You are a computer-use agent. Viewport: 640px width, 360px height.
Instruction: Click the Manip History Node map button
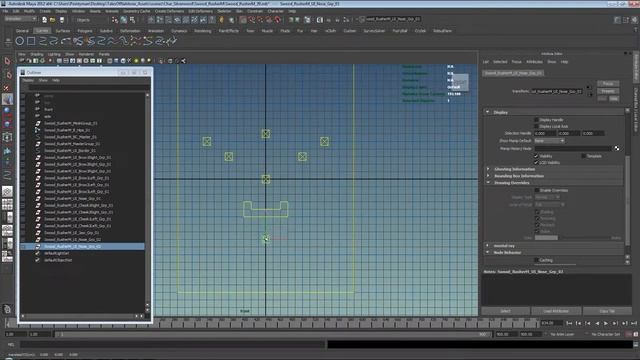[x=617, y=148]
